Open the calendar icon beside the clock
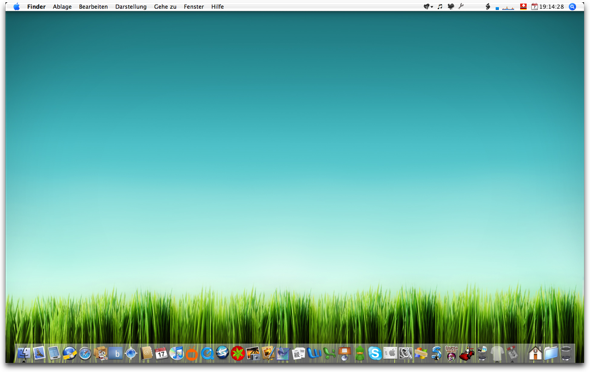This screenshot has width=590, height=372. [x=534, y=6]
